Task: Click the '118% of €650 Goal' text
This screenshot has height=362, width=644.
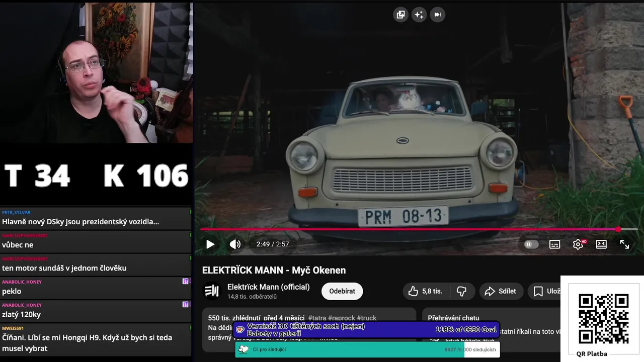Action: click(x=466, y=330)
